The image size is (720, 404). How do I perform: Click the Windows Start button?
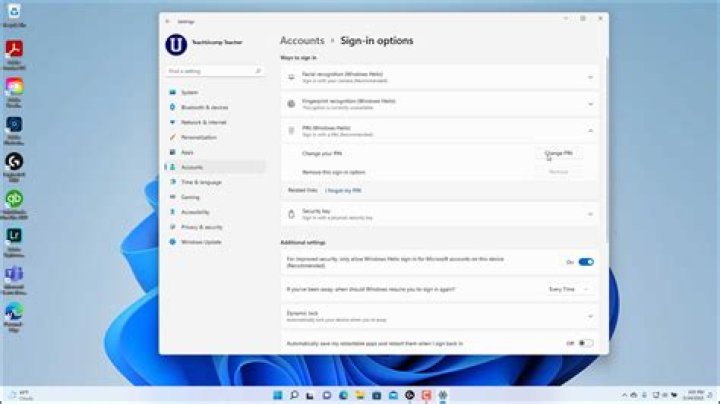(278, 395)
